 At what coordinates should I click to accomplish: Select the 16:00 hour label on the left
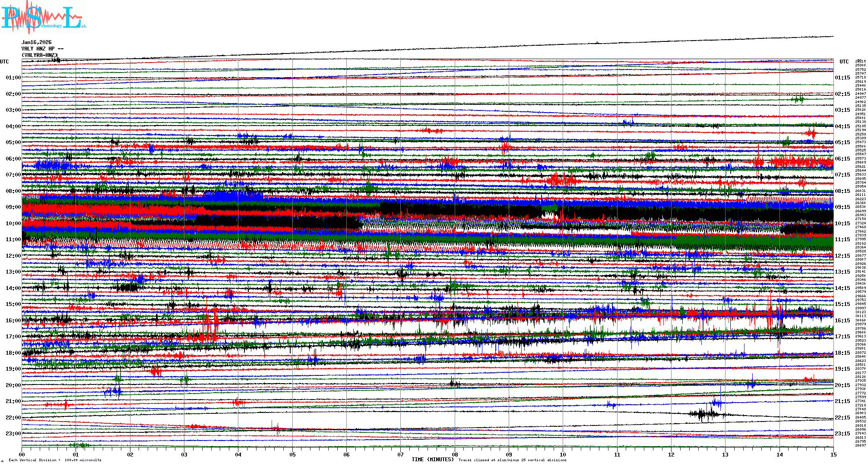click(13, 321)
